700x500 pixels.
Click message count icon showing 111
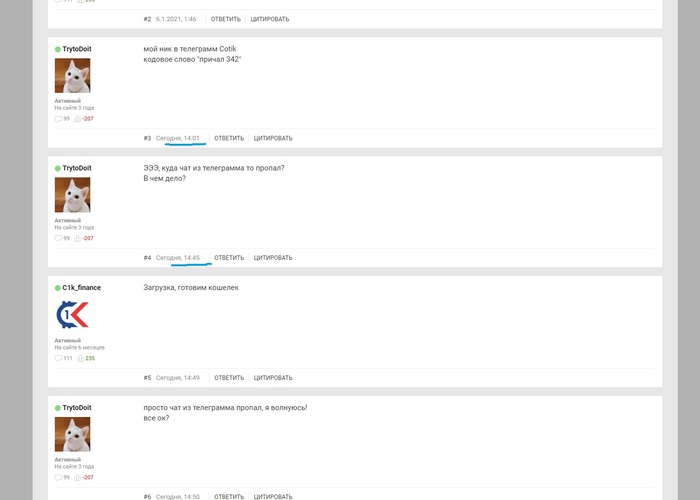pos(58,358)
